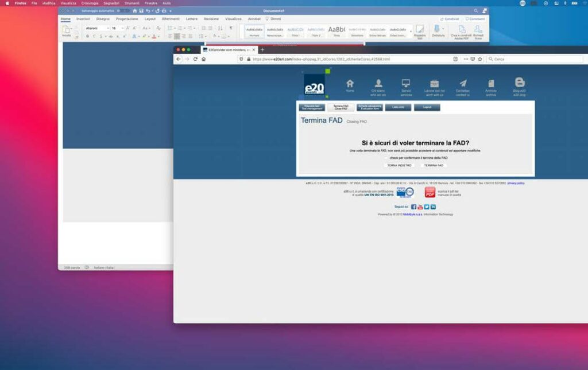Screen dimensions: 588x370
Task: Open the LinkedIn social icon
Action: (x=433, y=207)
